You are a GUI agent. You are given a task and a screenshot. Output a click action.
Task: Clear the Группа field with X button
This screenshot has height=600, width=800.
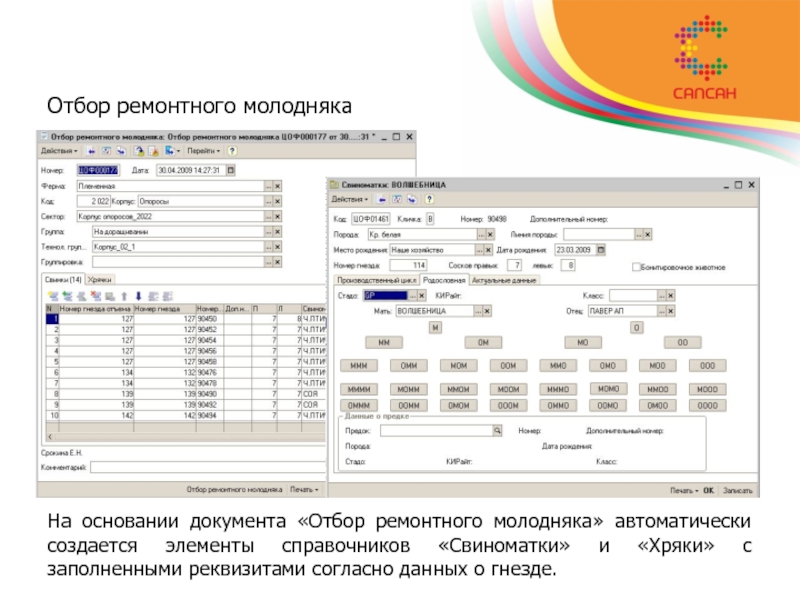coord(278,232)
